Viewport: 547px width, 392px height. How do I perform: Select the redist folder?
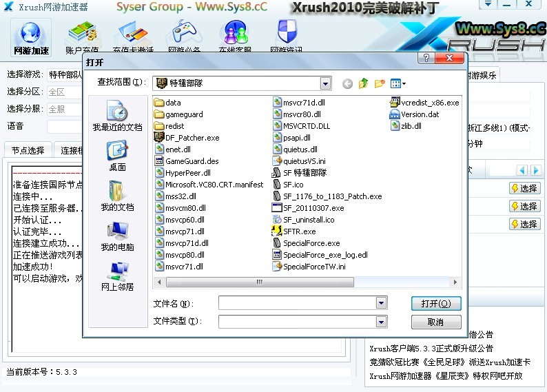[169, 126]
